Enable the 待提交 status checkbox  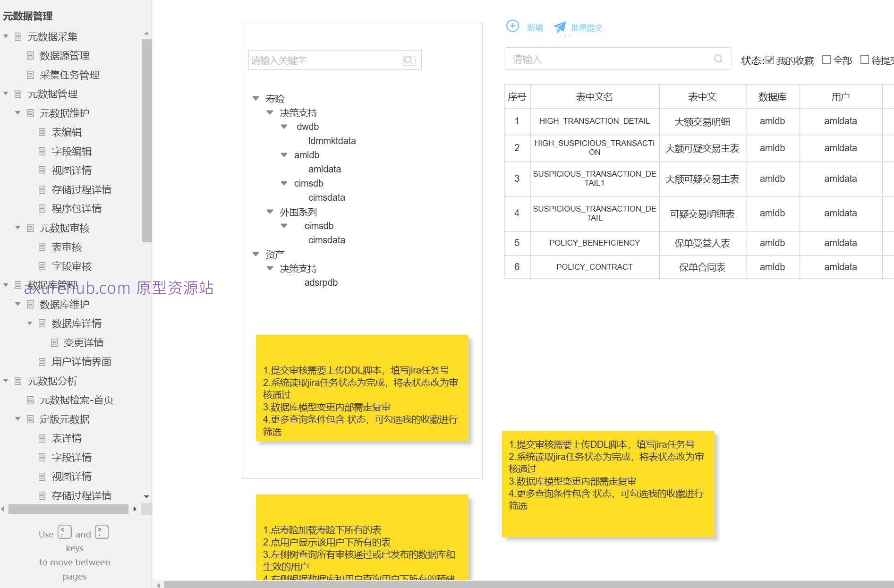click(x=865, y=59)
